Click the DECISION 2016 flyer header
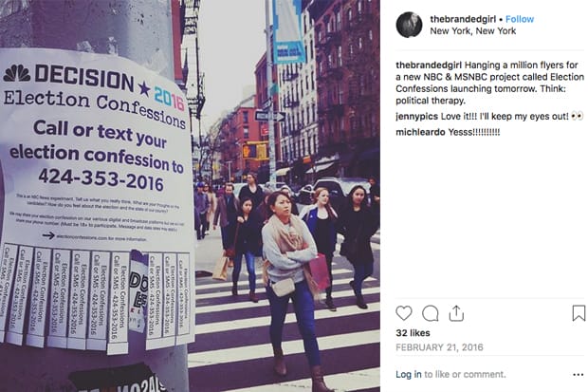588x392 pixels. pos(94,84)
